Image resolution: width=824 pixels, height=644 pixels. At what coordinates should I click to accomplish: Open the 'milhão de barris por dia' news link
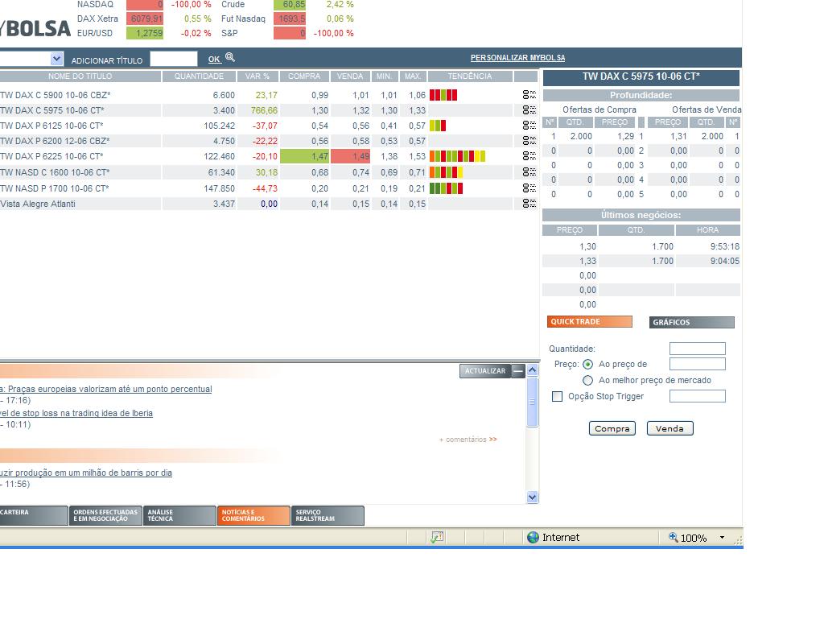click(x=86, y=473)
